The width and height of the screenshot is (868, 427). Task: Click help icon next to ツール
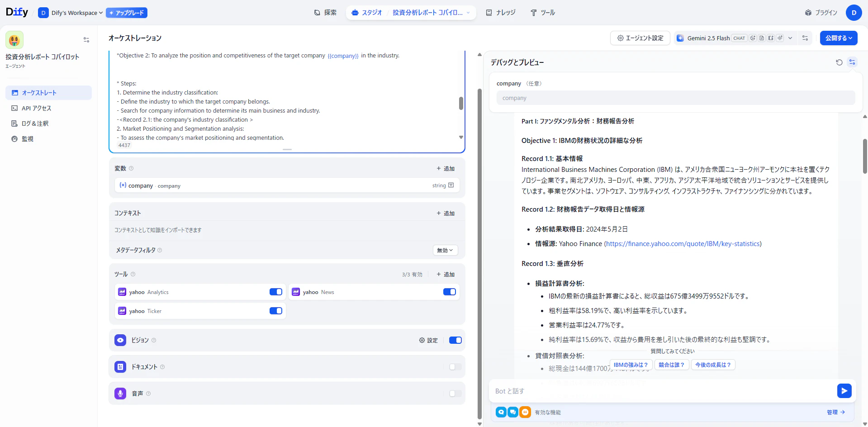(133, 274)
